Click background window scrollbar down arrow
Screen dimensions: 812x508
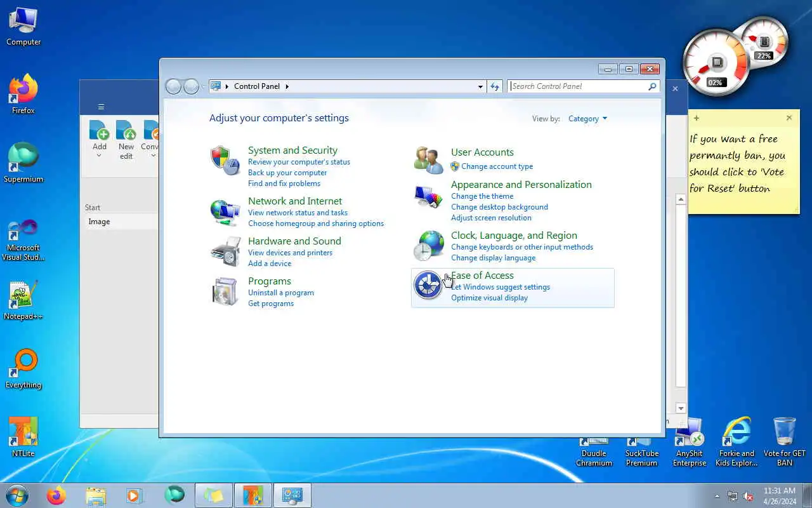(681, 408)
